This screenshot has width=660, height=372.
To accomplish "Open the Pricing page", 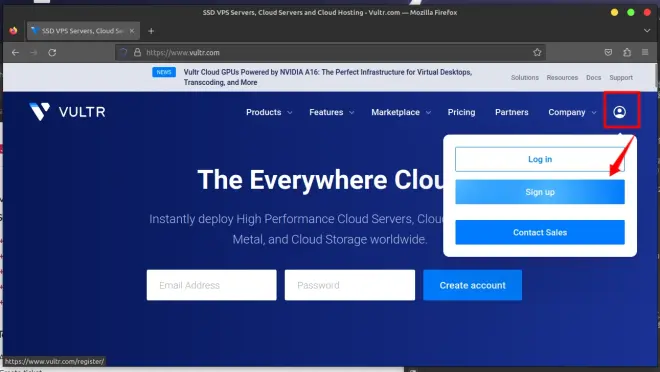I will (x=461, y=112).
